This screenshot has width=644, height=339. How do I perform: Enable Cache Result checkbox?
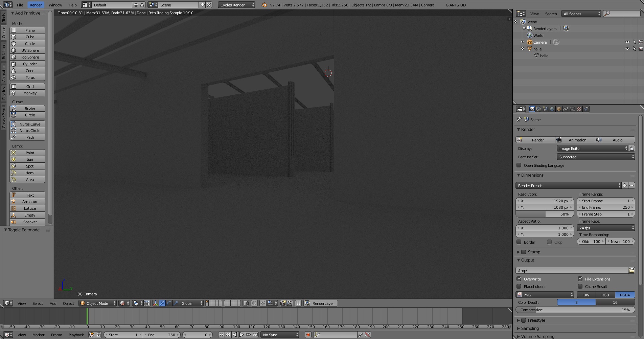point(580,286)
